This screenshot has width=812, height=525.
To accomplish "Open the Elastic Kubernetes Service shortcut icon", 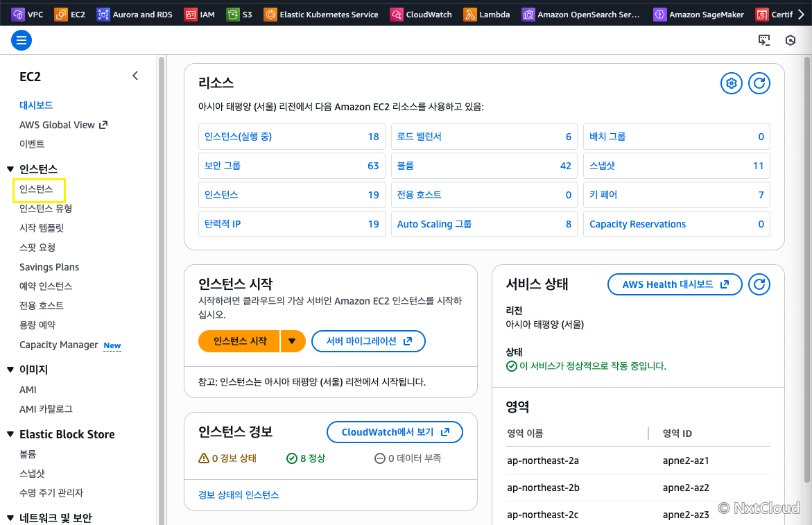I will click(270, 15).
